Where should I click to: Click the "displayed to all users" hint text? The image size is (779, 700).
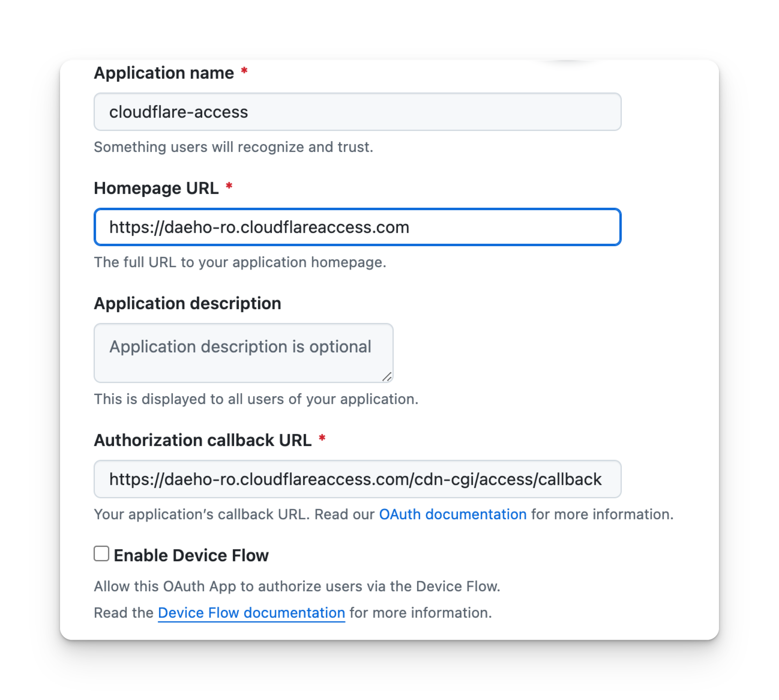coord(256,399)
